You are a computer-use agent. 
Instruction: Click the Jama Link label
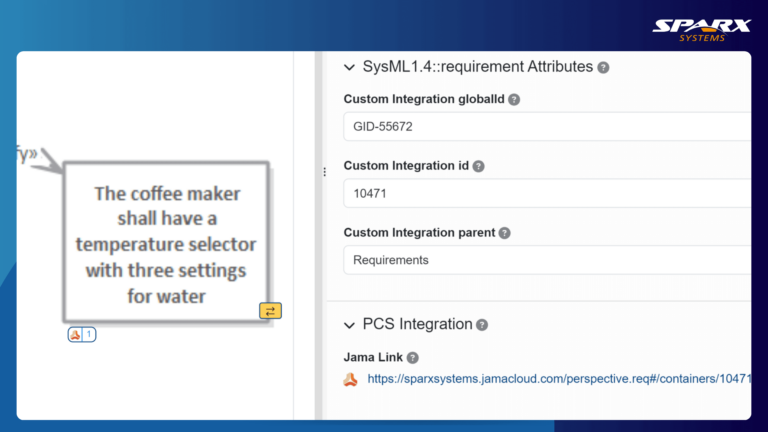pos(373,358)
